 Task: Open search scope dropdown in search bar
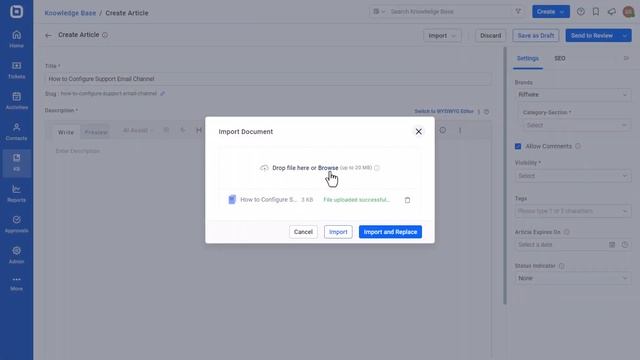tap(378, 11)
